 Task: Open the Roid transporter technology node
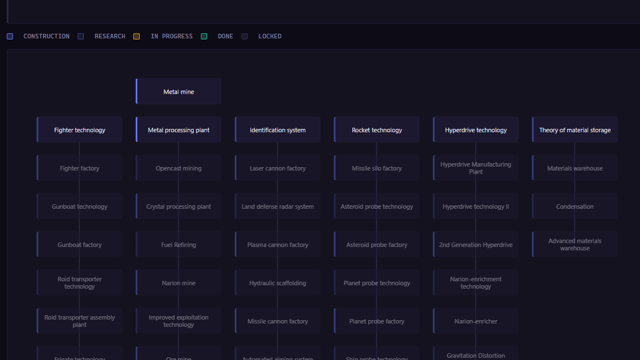pyautogui.click(x=79, y=283)
